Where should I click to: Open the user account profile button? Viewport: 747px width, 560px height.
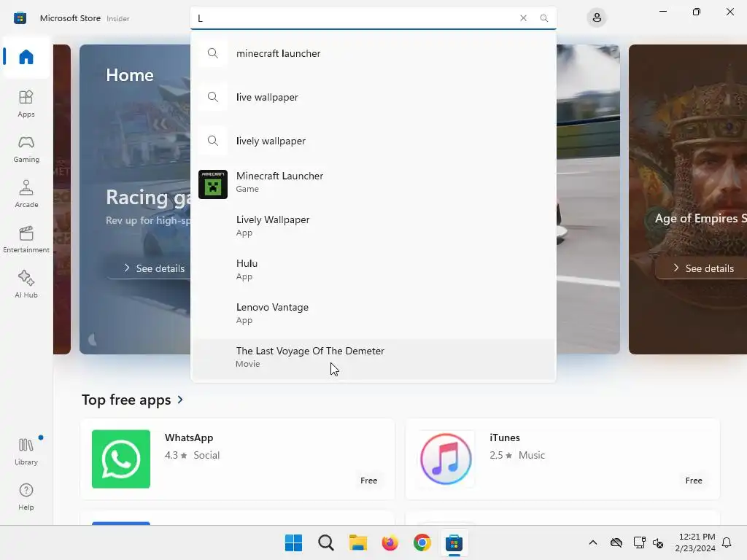597,18
